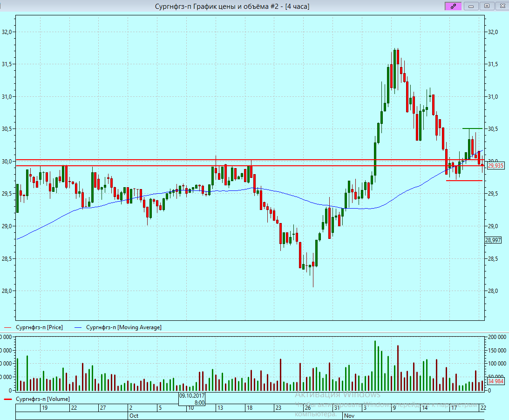Click date label 14 on the time axis
509x420 pixels.
point(425,408)
